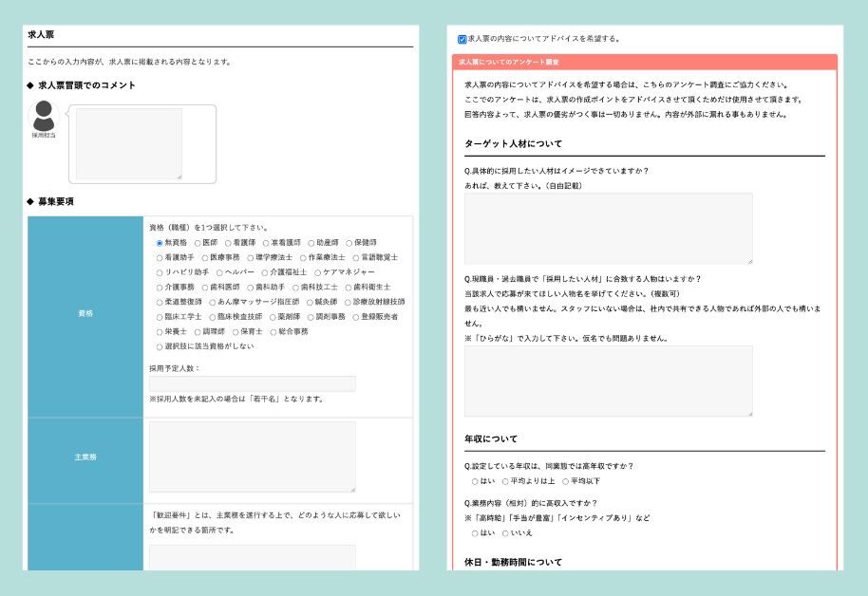Viewport: 868px width, 596px height.
Task: Select the 無資格 radio button
Action: coord(159,243)
